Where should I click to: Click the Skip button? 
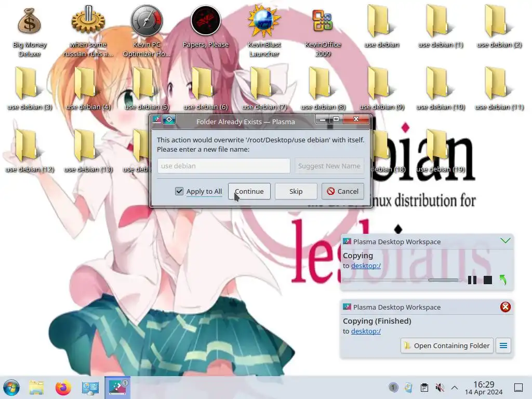(296, 191)
